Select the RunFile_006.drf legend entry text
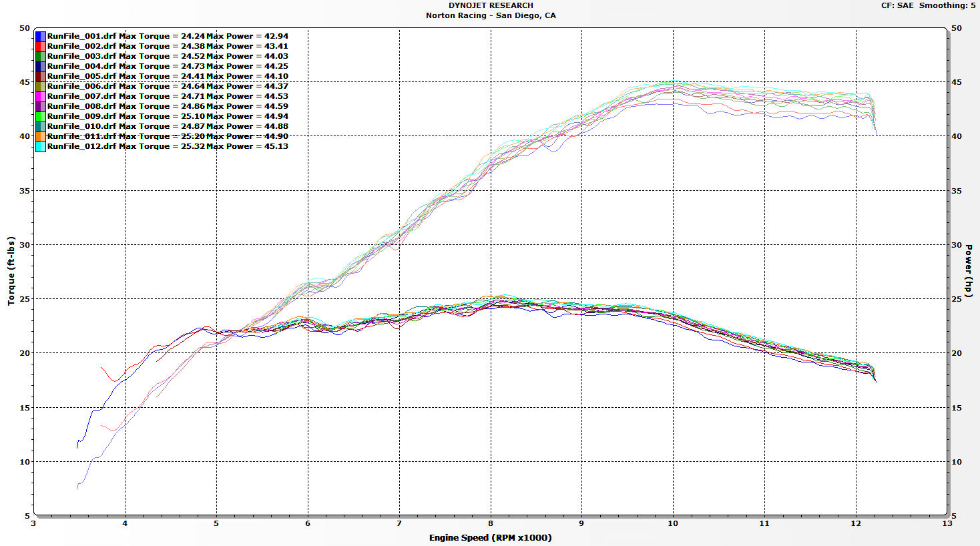The image size is (980, 546). [168, 86]
